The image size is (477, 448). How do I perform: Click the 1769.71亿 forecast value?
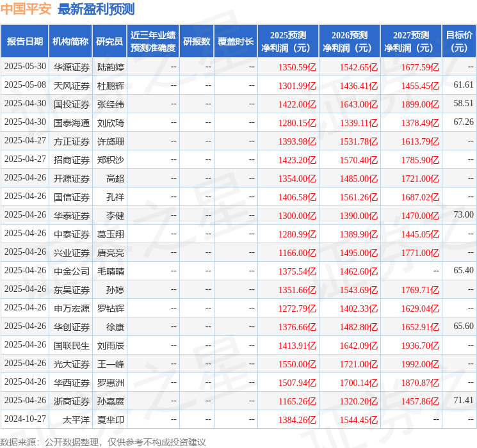click(420, 290)
